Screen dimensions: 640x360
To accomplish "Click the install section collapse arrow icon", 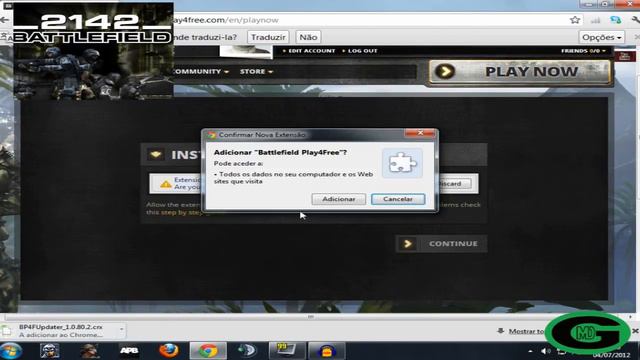I will pos(155,155).
